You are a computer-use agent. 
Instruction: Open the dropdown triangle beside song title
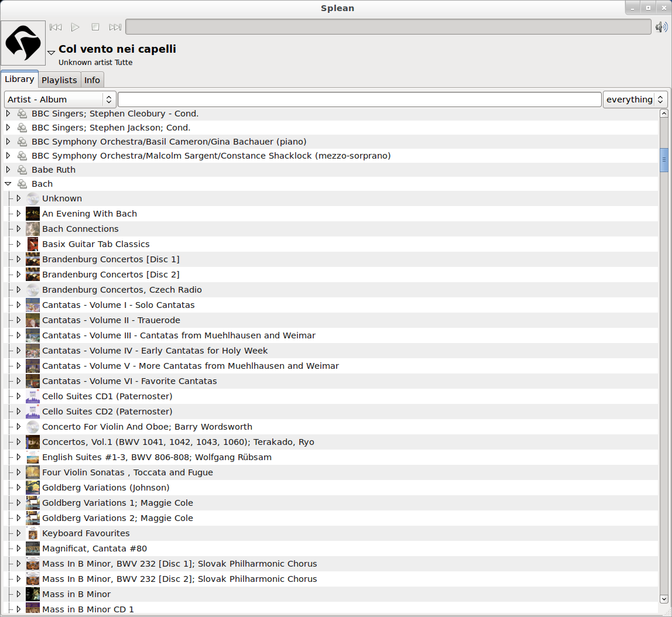tap(51, 52)
